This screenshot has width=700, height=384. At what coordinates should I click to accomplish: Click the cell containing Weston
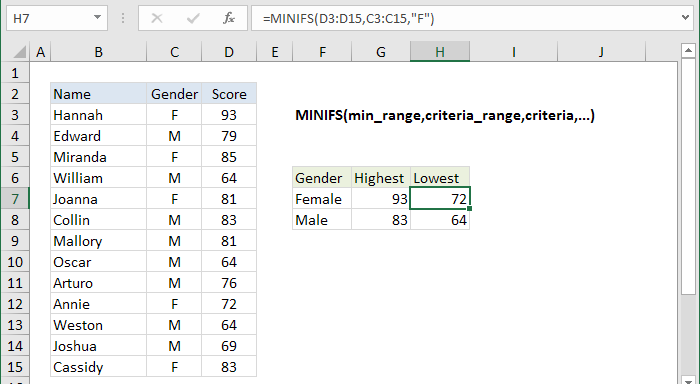click(99, 325)
